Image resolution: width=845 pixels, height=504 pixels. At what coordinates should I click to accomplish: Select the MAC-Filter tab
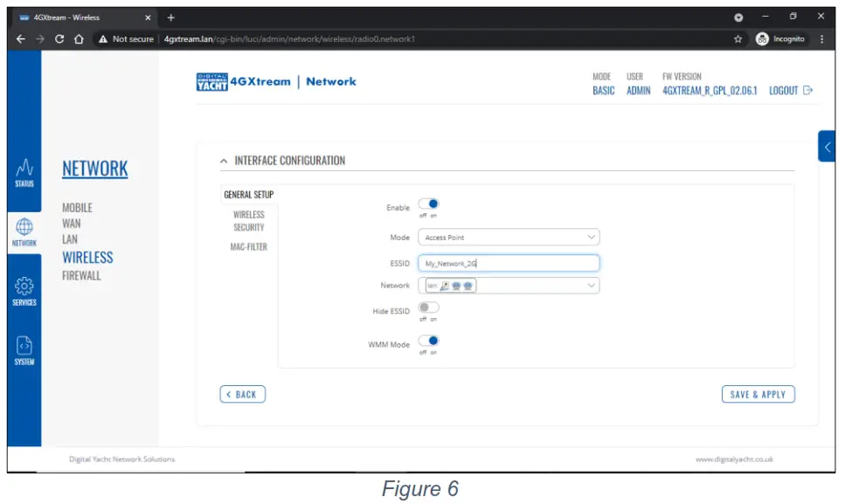coord(249,247)
